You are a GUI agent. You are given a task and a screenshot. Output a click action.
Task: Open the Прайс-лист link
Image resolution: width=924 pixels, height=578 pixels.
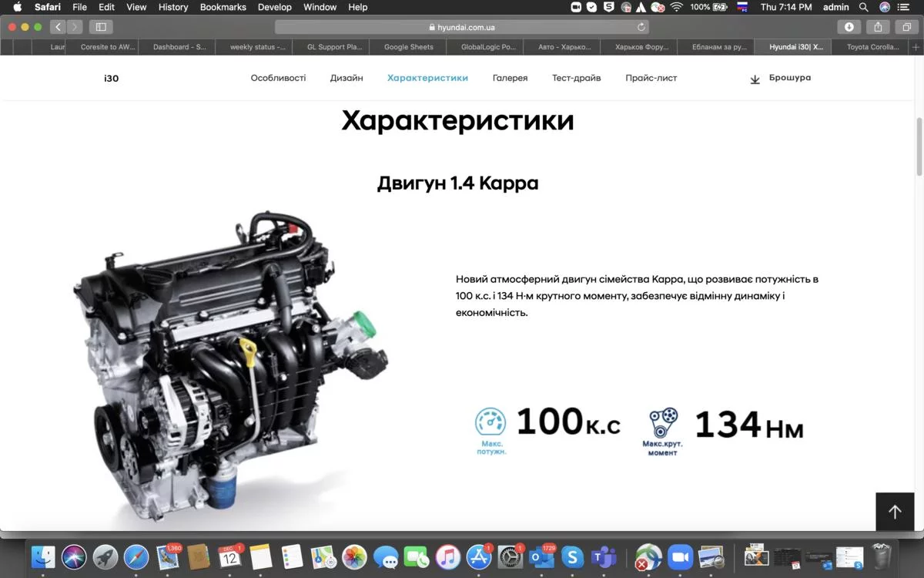[x=651, y=78]
